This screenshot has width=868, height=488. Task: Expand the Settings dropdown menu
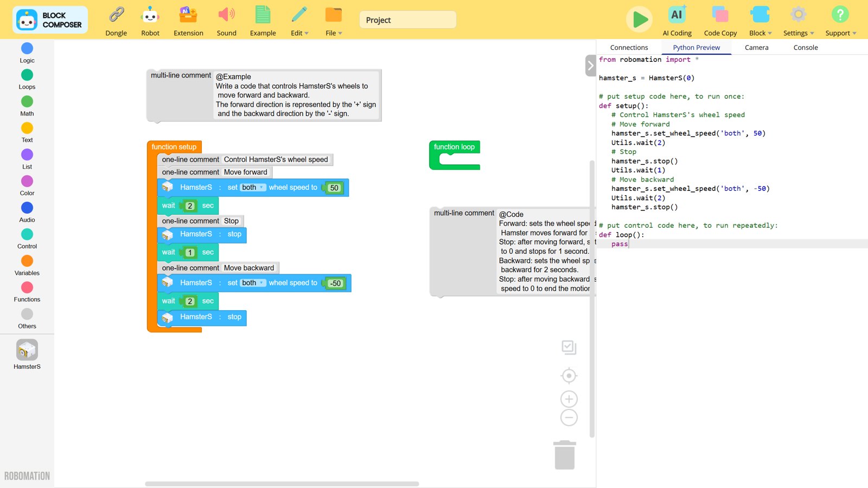(799, 22)
